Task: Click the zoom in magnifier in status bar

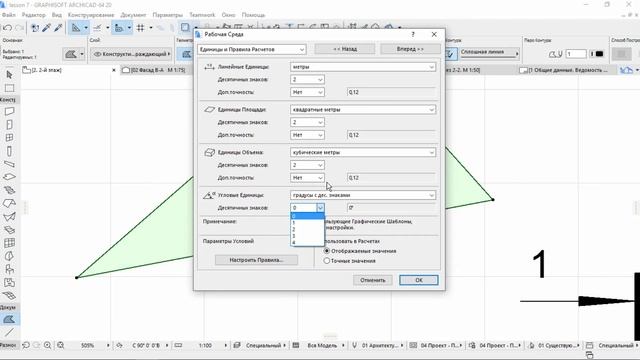Action: [48, 345]
